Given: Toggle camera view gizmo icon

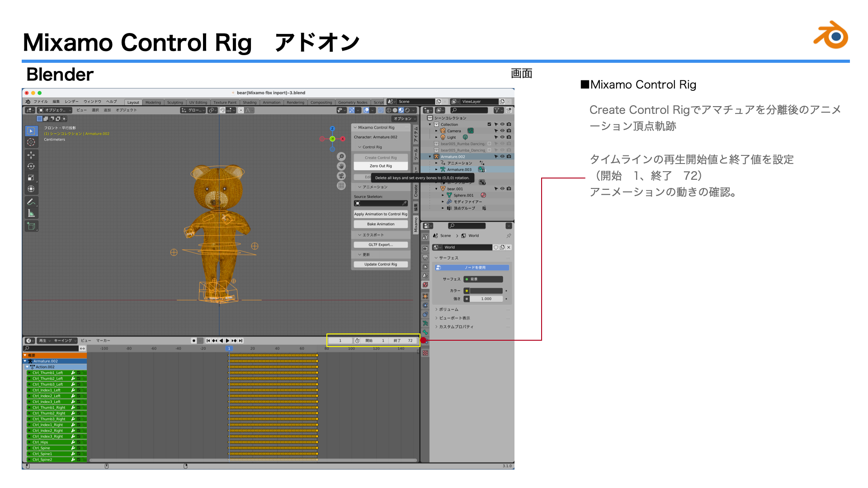Looking at the screenshot, I should (x=341, y=176).
